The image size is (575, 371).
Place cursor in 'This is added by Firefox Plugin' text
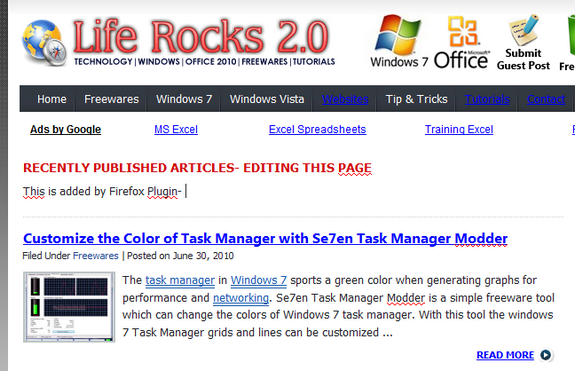[102, 191]
